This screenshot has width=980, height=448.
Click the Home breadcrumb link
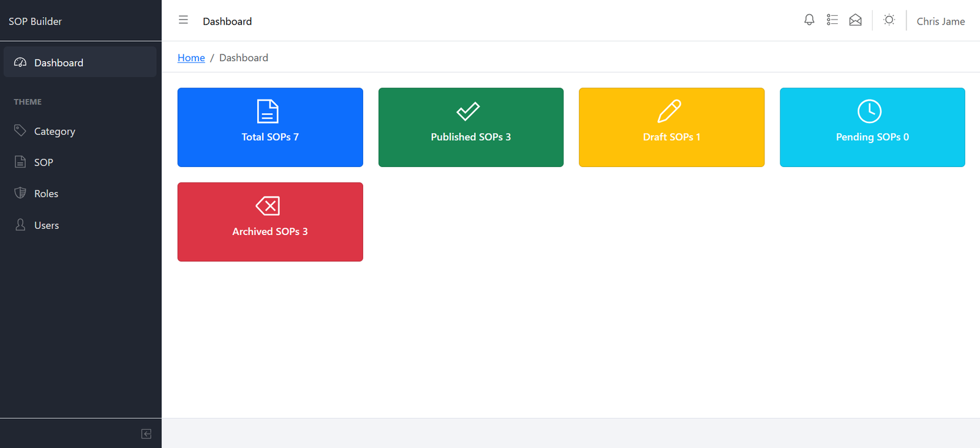pyautogui.click(x=191, y=58)
